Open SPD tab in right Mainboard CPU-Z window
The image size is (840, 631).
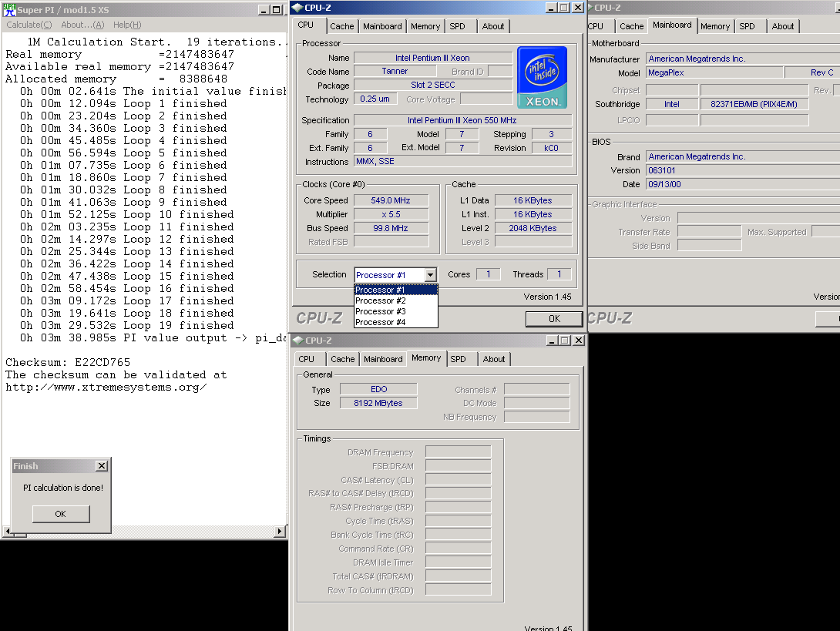(x=747, y=26)
